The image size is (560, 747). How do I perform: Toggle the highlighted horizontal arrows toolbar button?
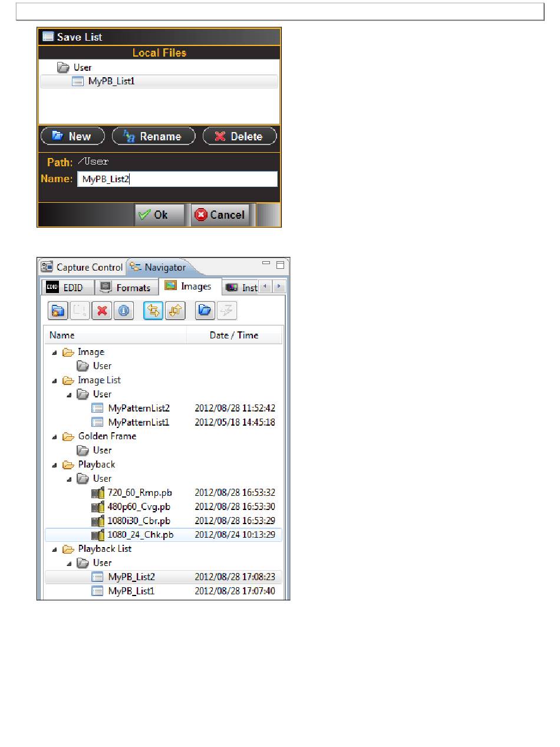(154, 311)
